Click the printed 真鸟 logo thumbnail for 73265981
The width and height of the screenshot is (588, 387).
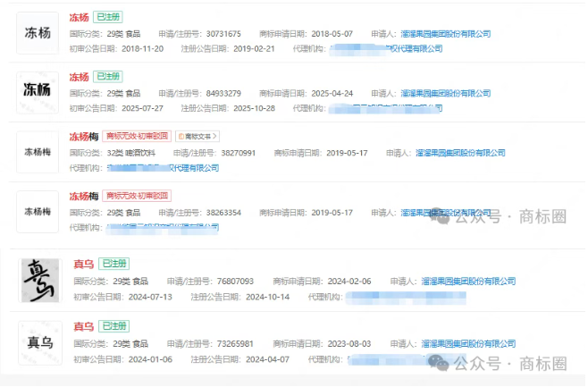pos(40,342)
